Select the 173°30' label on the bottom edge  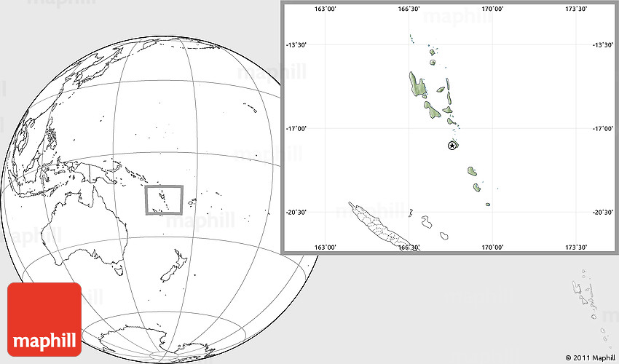[577, 247]
